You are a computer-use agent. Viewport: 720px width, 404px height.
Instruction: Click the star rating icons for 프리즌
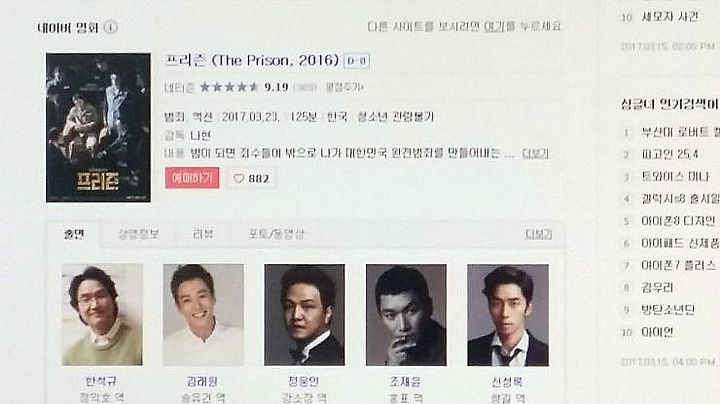point(229,87)
